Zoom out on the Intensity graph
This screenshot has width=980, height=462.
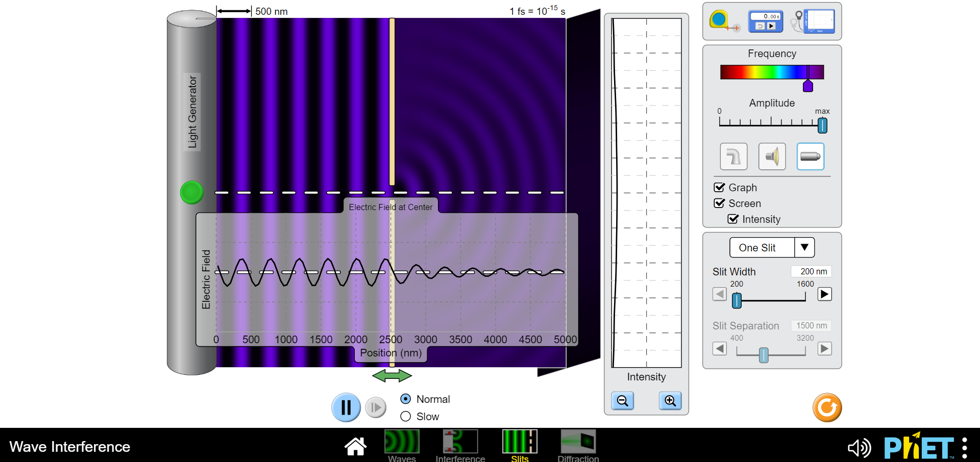tap(622, 401)
